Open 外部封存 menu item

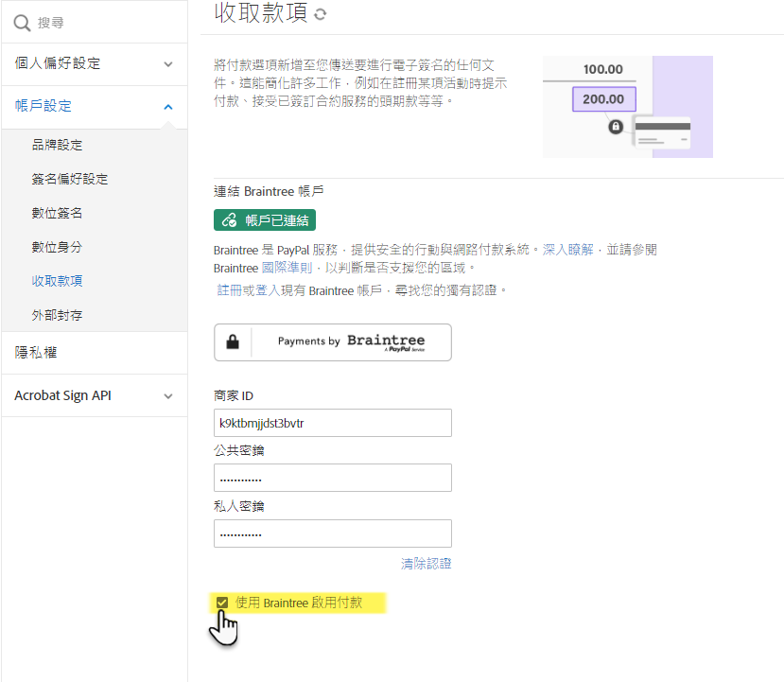[57, 315]
